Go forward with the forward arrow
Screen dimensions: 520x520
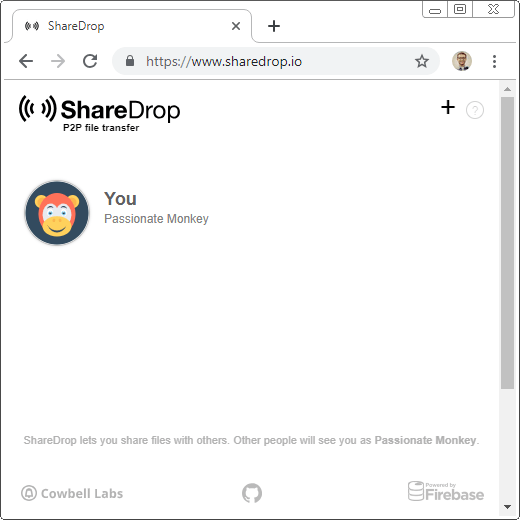[x=58, y=61]
